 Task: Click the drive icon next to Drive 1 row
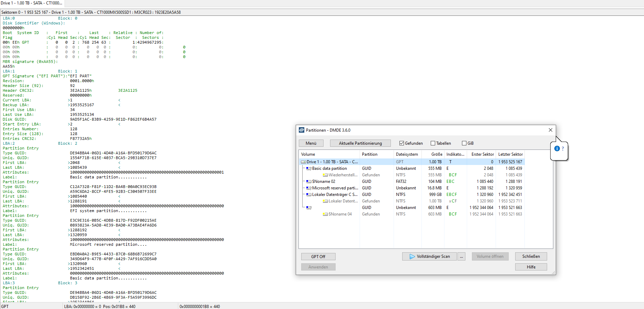(303, 162)
